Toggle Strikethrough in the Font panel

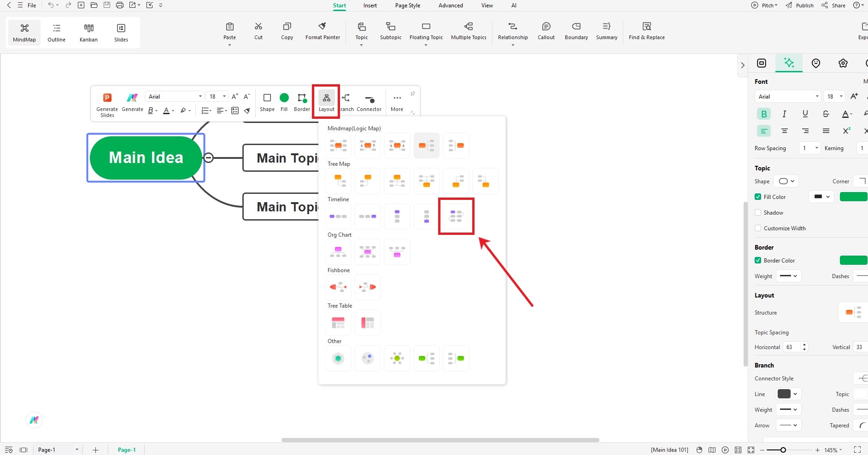826,114
